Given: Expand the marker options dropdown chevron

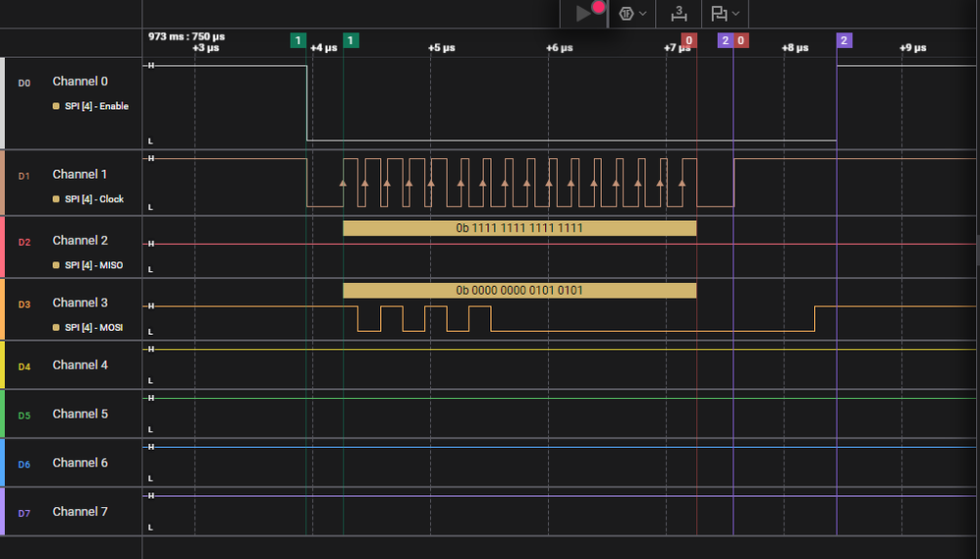Looking at the screenshot, I should click(735, 13).
